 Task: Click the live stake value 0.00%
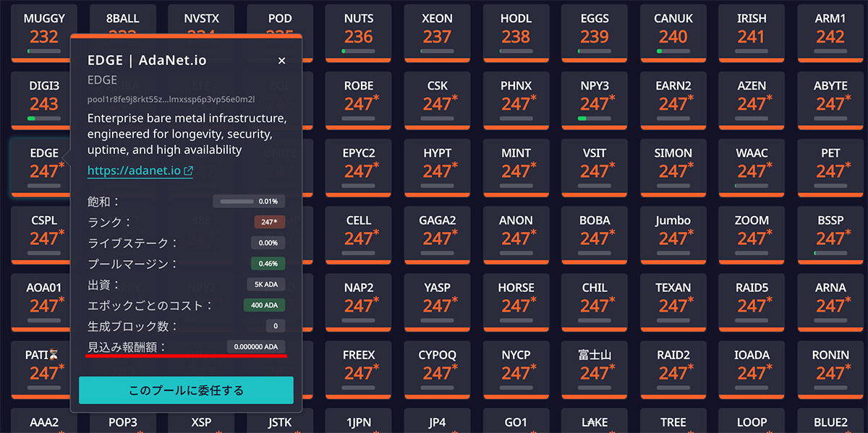pos(268,243)
